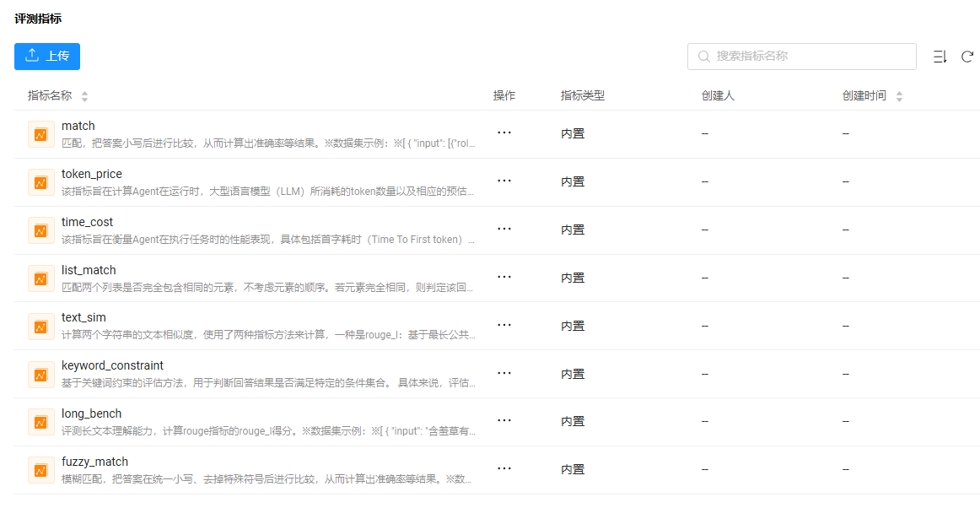Viewport: 980px width, 508px height.
Task: Click the 上传 upload button
Action: (47, 57)
